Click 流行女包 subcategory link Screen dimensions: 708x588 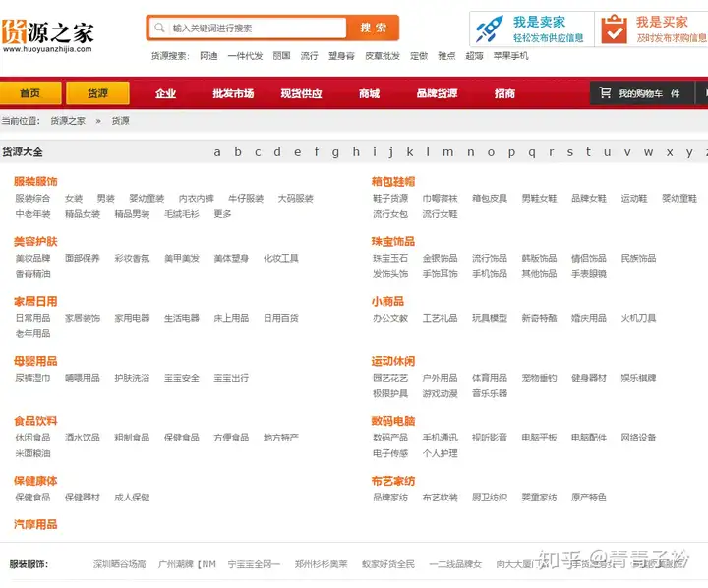390,214
